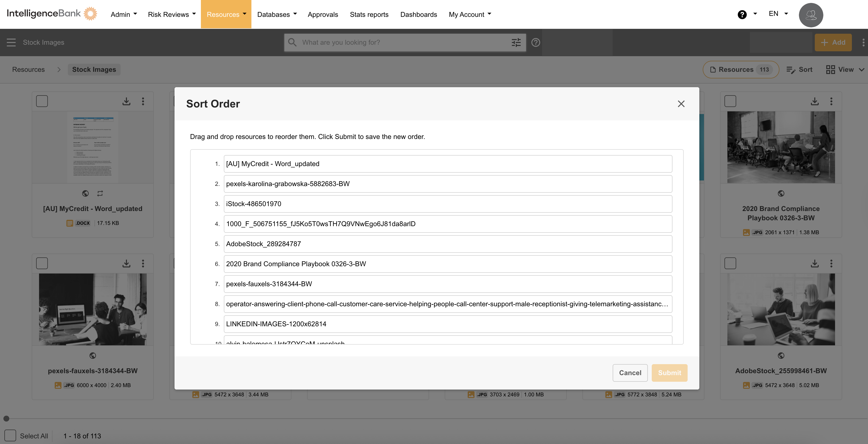Close the Sort Order dialog

(681, 104)
